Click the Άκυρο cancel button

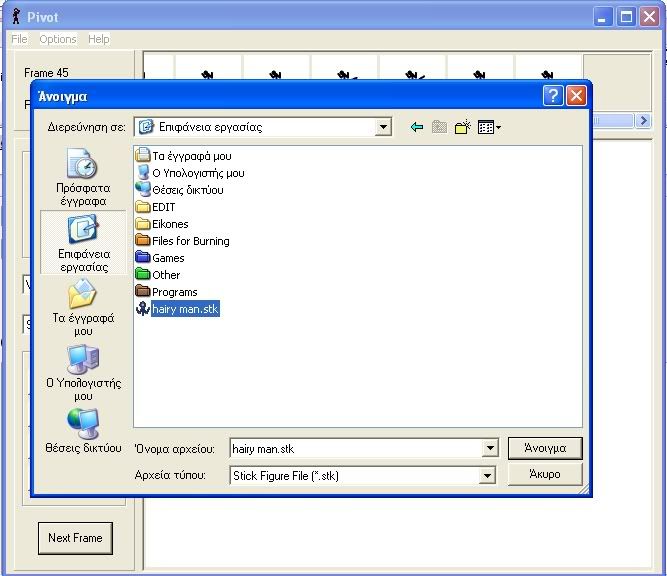(544, 474)
